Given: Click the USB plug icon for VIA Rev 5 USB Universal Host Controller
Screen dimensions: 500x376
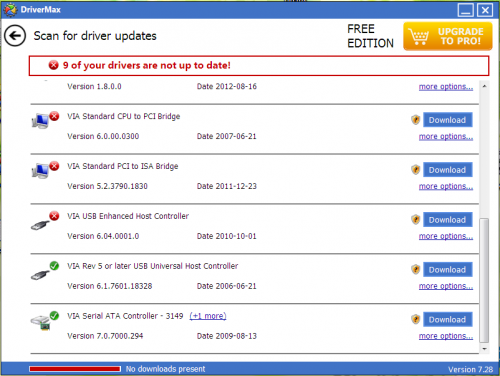Looking at the screenshot, I should pos(40,275).
